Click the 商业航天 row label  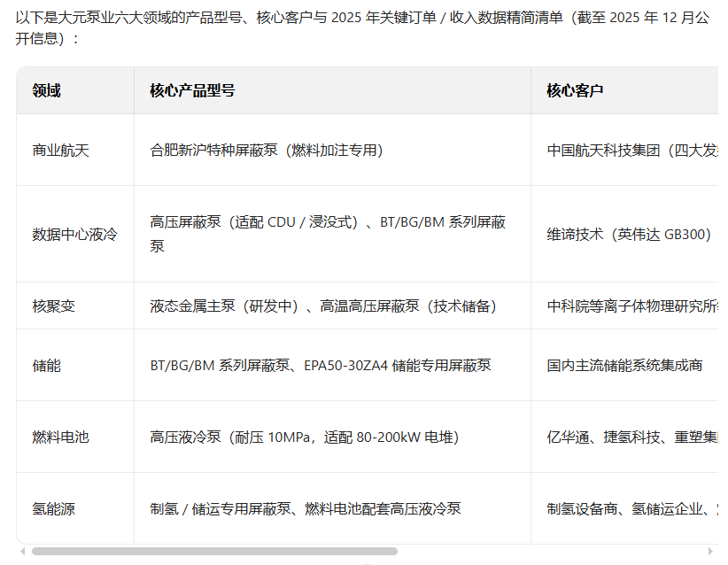pos(60,151)
